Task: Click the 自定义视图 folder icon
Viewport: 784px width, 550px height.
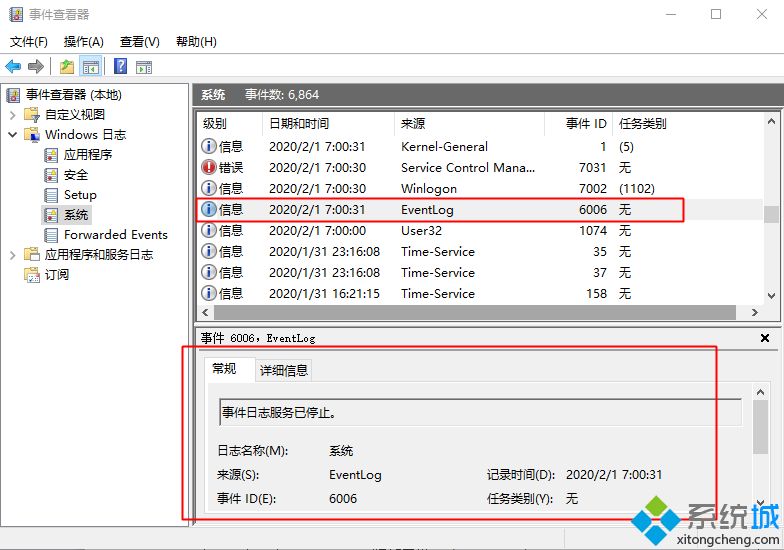Action: tap(32, 114)
